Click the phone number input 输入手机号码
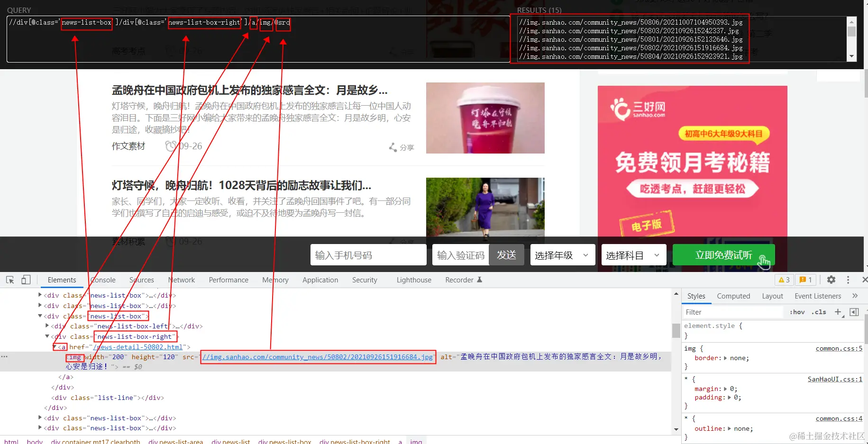Viewport: 868px width, 444px height. tap(368, 255)
